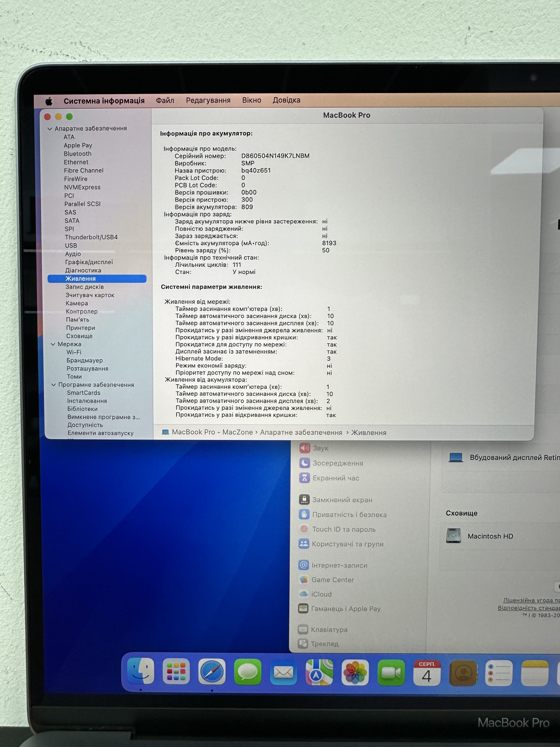The height and width of the screenshot is (747, 560).
Task: Open Finder from the Dock
Action: 140,671
